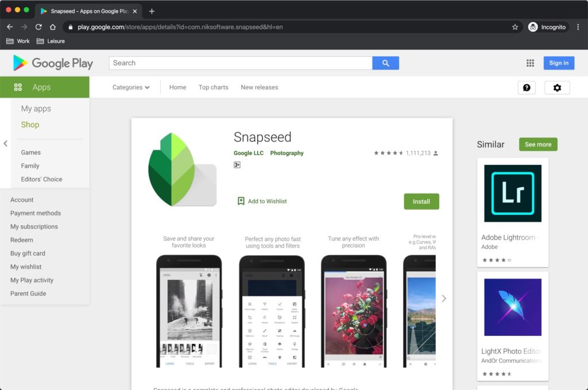Open Games category
The image size is (588, 390).
tap(31, 153)
